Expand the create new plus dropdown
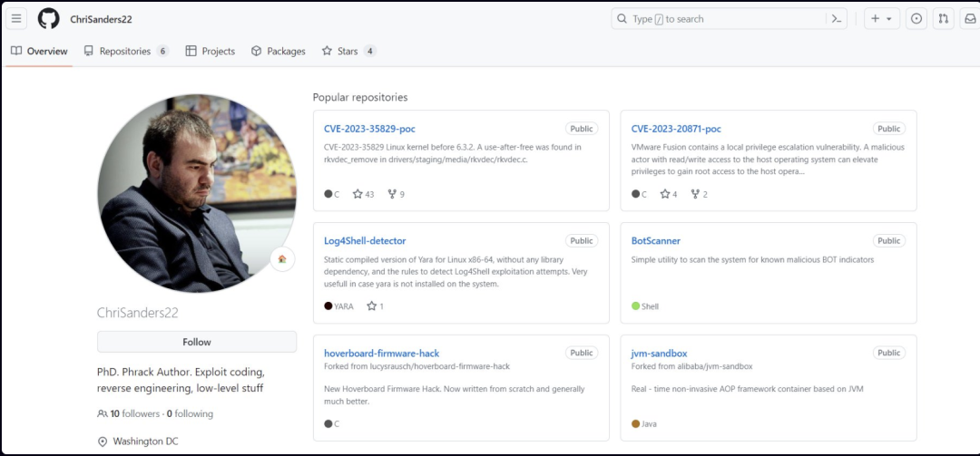 [881, 19]
